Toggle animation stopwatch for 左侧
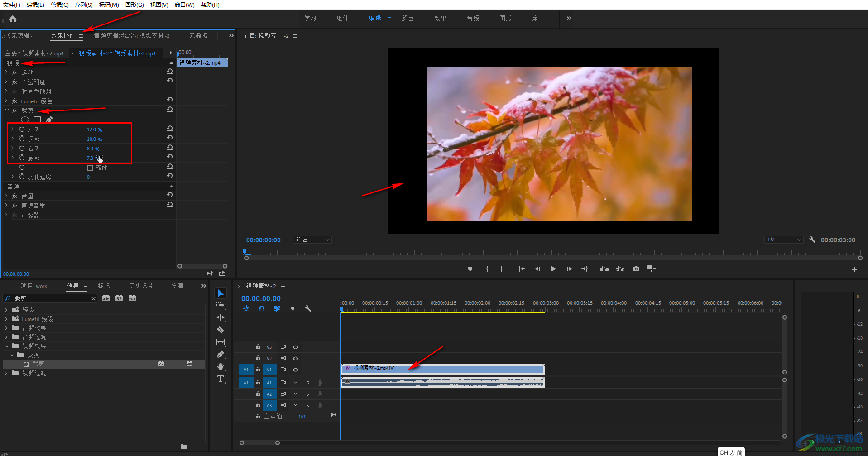The width and height of the screenshot is (868, 456). (22, 129)
